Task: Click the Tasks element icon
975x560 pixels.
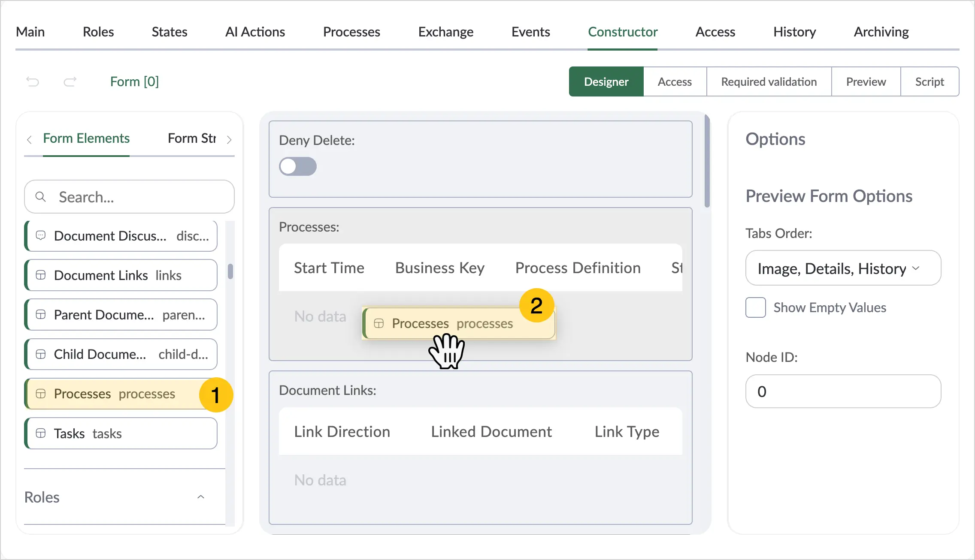Action: (x=41, y=433)
